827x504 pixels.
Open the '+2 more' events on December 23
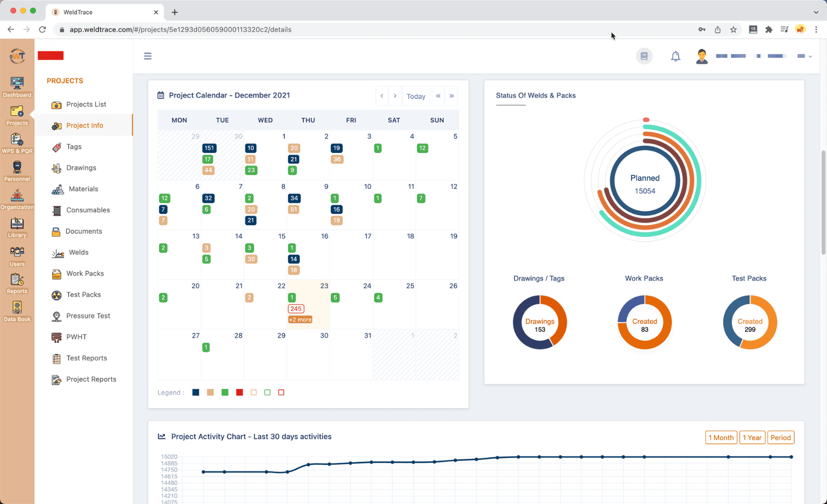pos(300,319)
